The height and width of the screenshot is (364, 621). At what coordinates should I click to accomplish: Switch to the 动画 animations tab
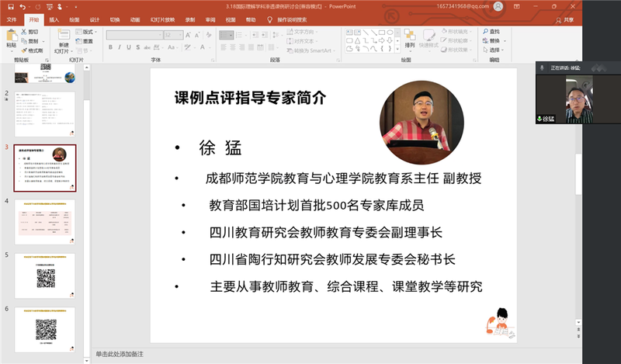pos(134,19)
